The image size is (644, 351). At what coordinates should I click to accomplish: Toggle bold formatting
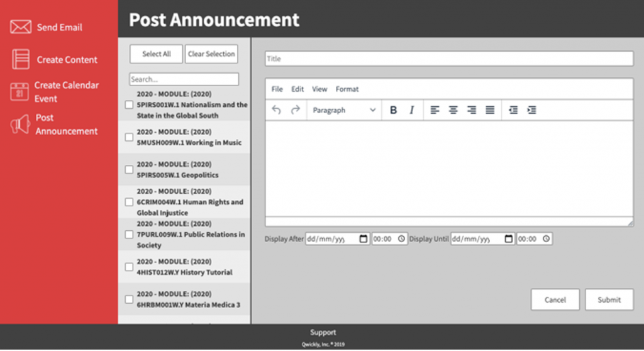point(393,109)
